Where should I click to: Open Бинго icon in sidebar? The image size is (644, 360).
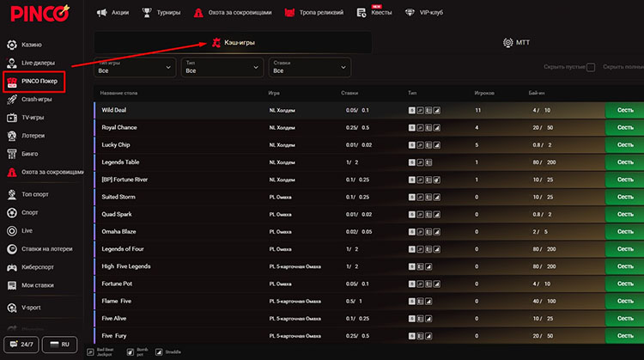12,154
